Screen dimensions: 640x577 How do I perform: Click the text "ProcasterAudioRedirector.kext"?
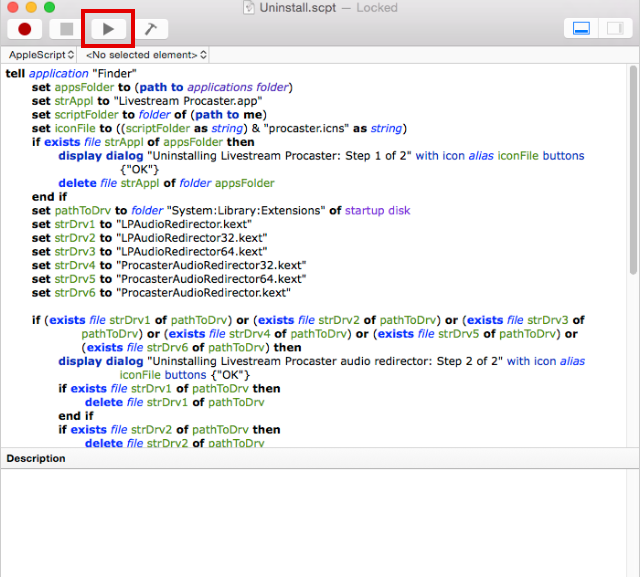203,293
